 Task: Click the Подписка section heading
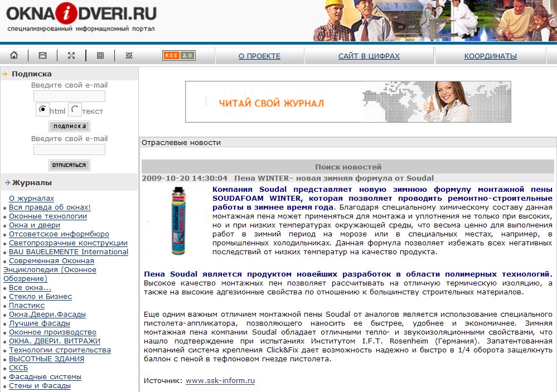tap(32, 74)
